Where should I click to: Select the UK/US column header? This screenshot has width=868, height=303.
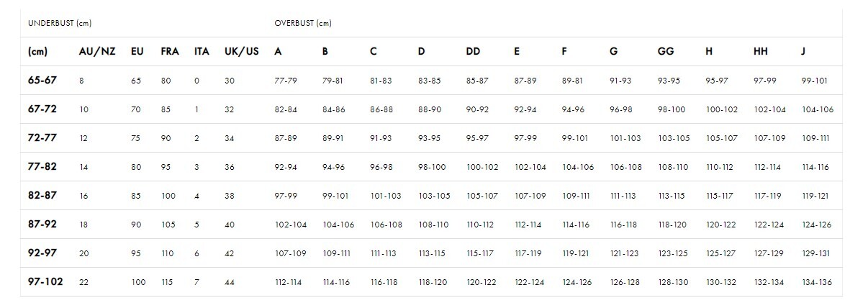pos(242,52)
